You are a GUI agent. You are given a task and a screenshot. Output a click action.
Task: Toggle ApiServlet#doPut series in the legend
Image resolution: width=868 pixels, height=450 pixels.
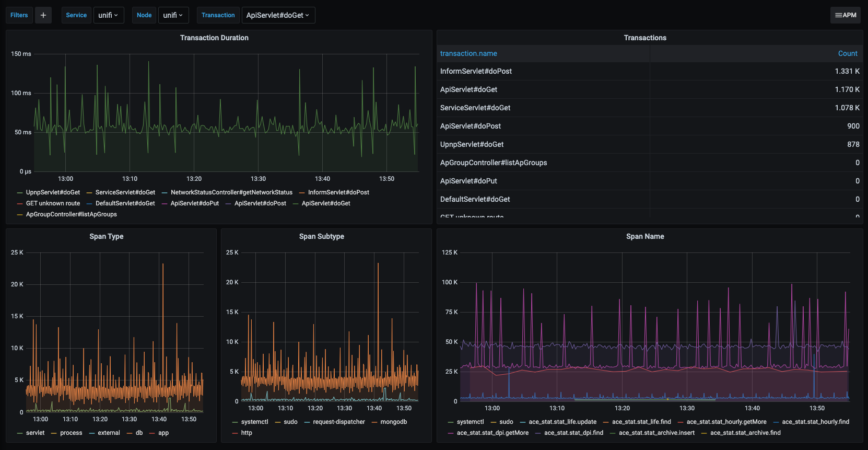click(195, 203)
